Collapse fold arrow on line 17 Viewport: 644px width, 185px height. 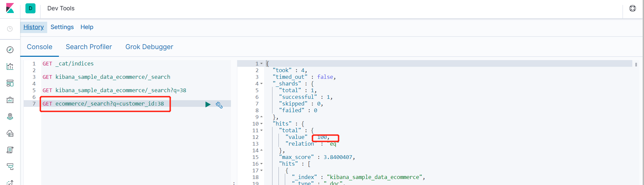(261, 170)
